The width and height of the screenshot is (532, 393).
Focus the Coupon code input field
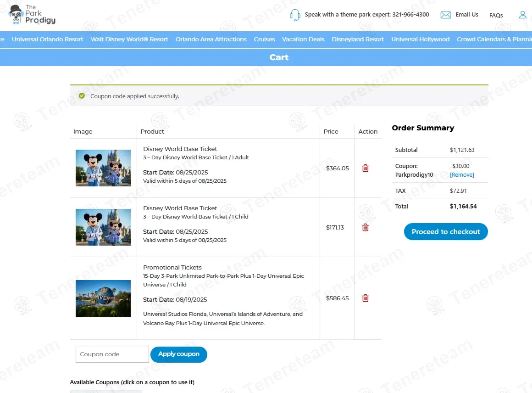112,354
